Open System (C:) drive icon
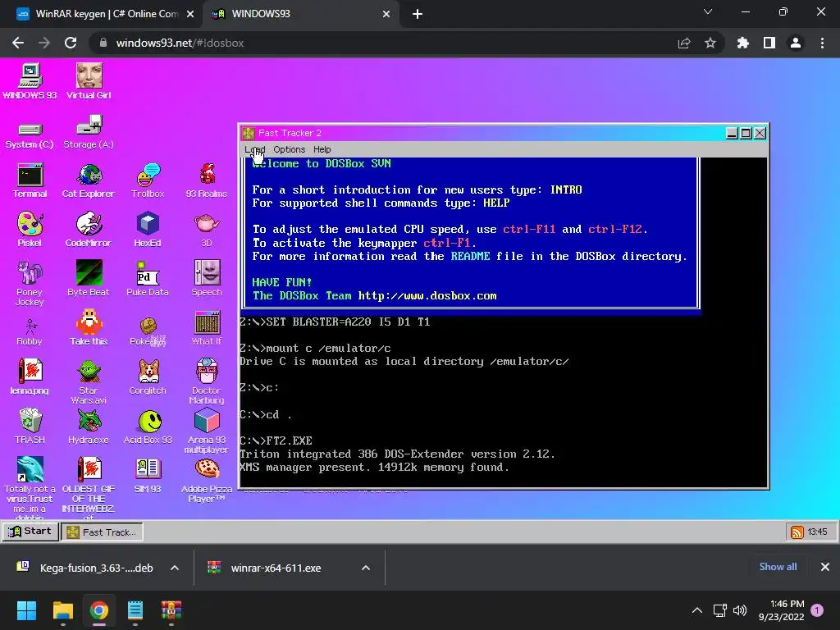 30,135
